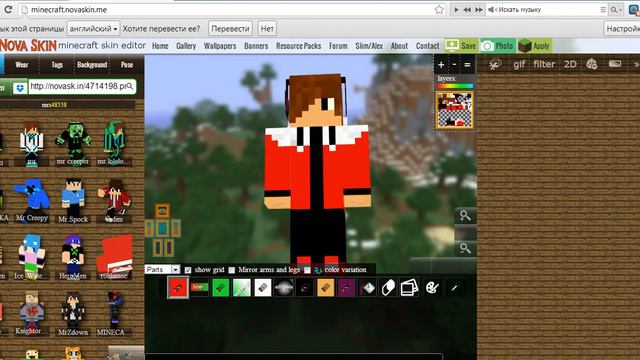Open the Pose tab
This screenshot has width=640, height=360.
127,64
